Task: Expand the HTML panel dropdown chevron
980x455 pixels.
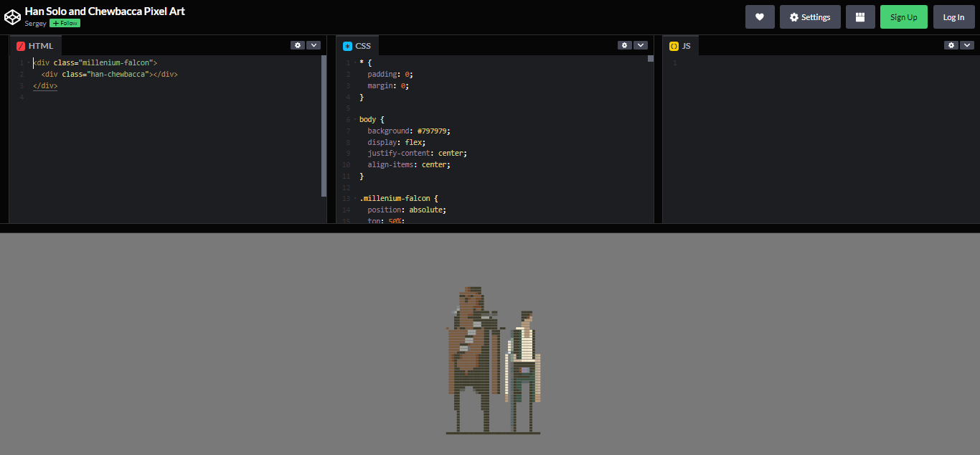Action: 314,44
